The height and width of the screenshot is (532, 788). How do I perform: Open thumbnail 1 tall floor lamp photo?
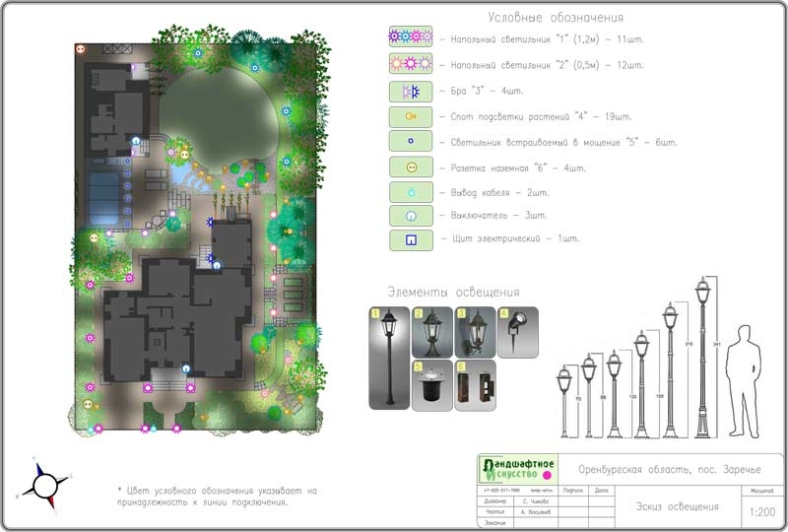tap(389, 358)
